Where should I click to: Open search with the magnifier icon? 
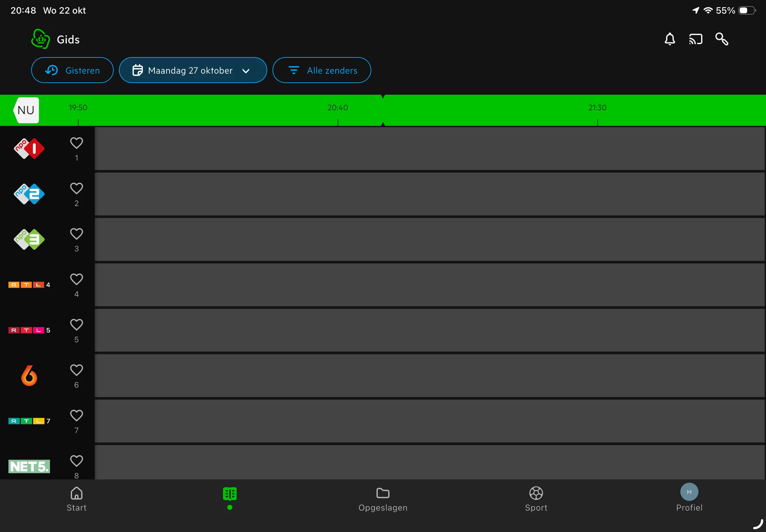pos(722,39)
